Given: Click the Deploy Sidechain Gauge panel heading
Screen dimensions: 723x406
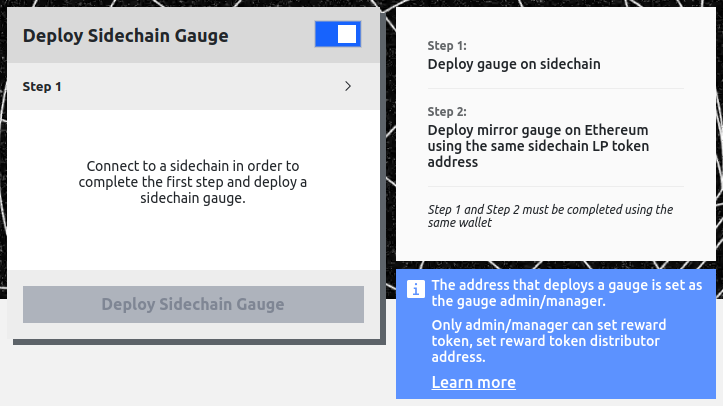Looking at the screenshot, I should tap(125, 36).
